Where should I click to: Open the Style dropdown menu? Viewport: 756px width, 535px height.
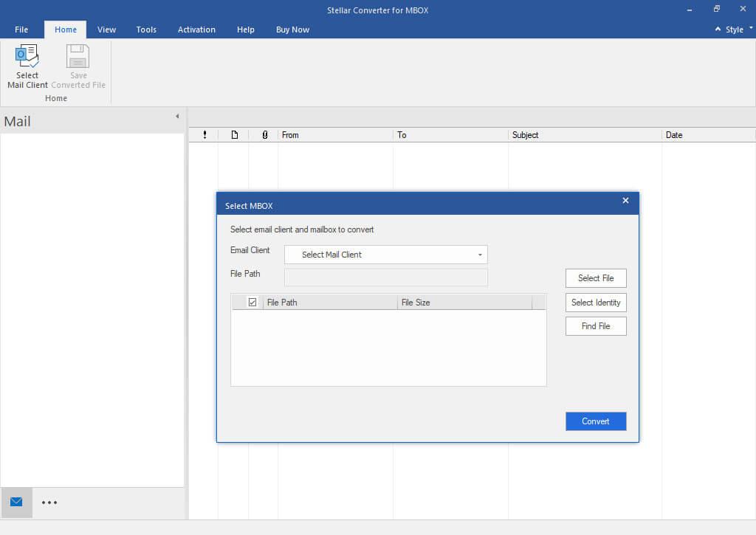tap(735, 30)
